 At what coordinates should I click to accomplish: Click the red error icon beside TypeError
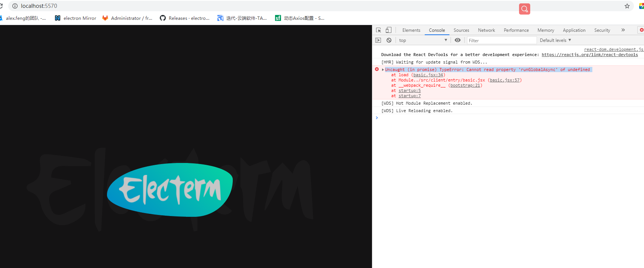pyautogui.click(x=377, y=69)
